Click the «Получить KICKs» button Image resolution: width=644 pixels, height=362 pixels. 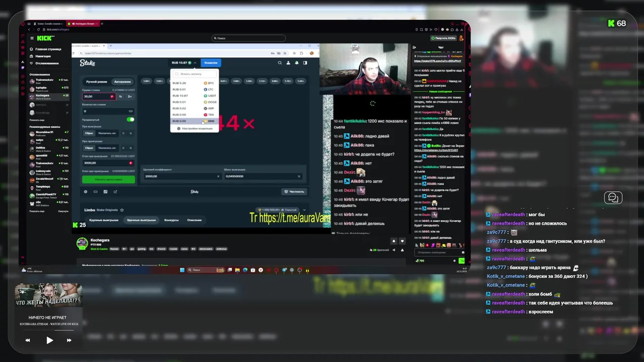point(444,38)
